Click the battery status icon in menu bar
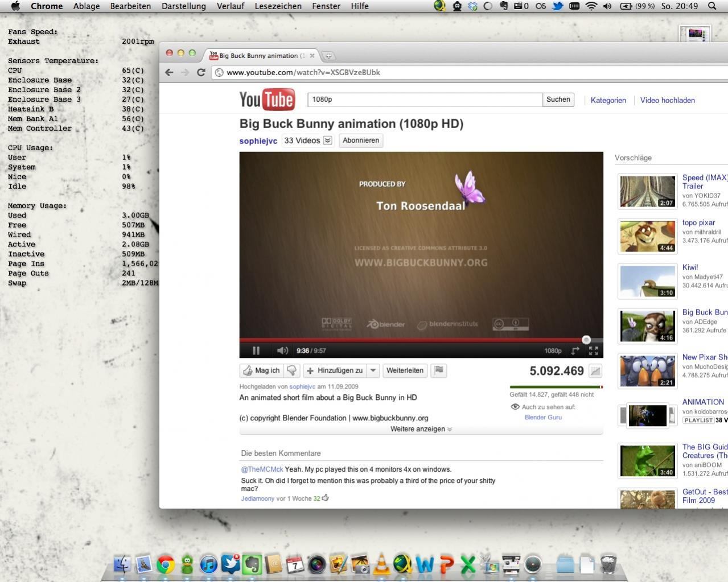Viewport: 728px width, 582px height. click(x=626, y=6)
